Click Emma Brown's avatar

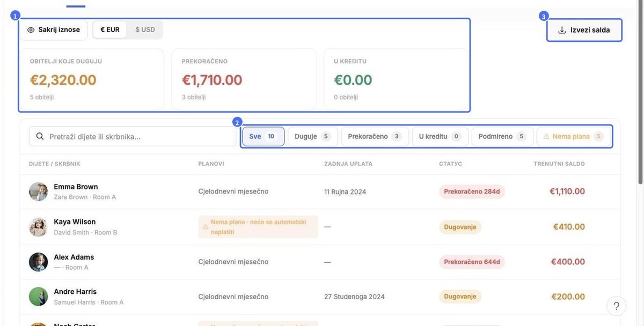tap(39, 191)
